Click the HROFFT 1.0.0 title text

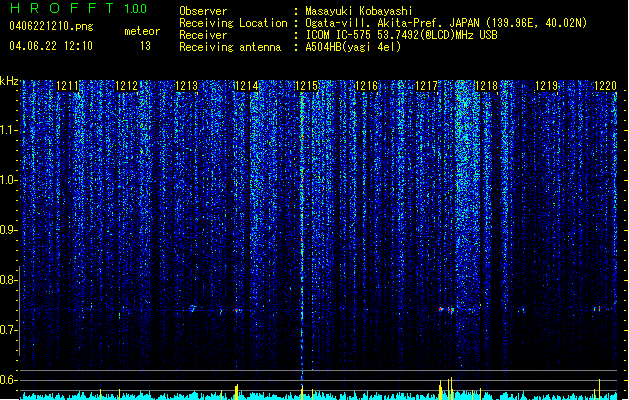click(79, 8)
